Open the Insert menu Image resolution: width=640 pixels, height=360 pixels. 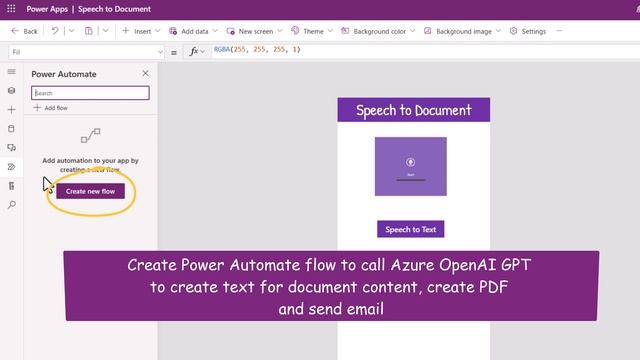141,31
